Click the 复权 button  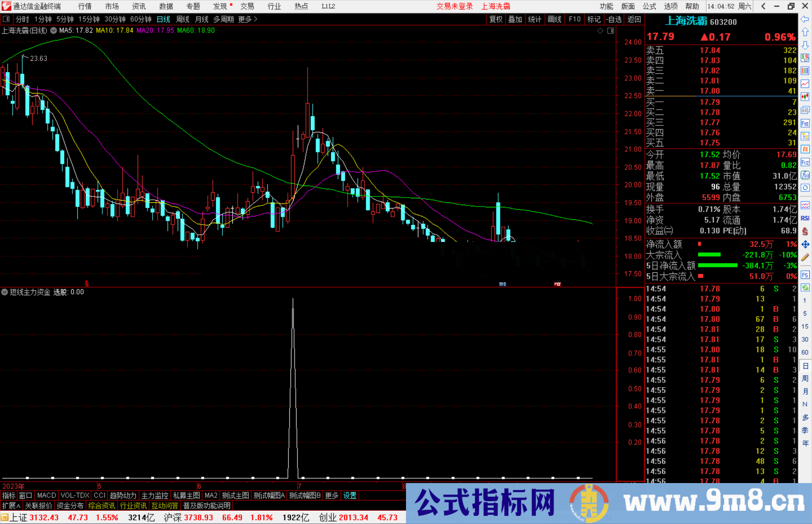(496, 19)
